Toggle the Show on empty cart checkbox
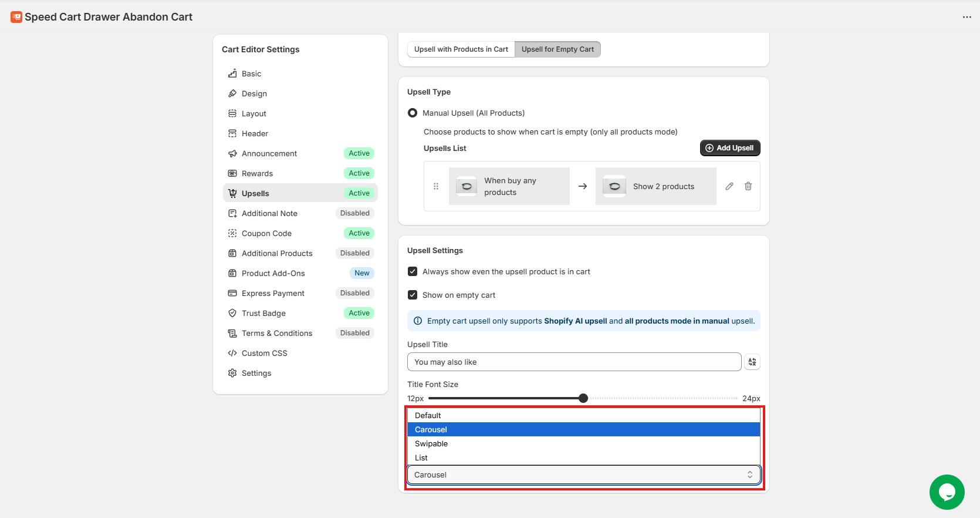Image resolution: width=980 pixels, height=518 pixels. [x=413, y=295]
